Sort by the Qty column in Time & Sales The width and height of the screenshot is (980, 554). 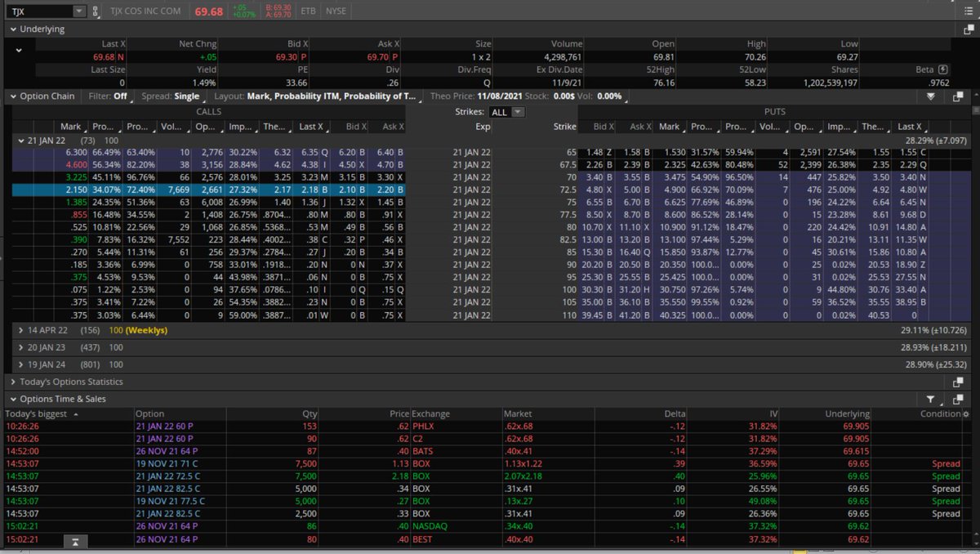pyautogui.click(x=310, y=414)
